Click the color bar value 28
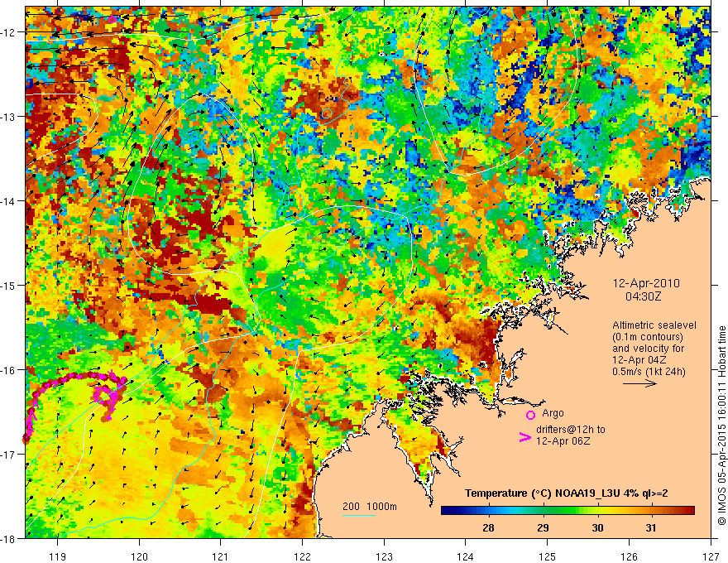 tap(488, 527)
